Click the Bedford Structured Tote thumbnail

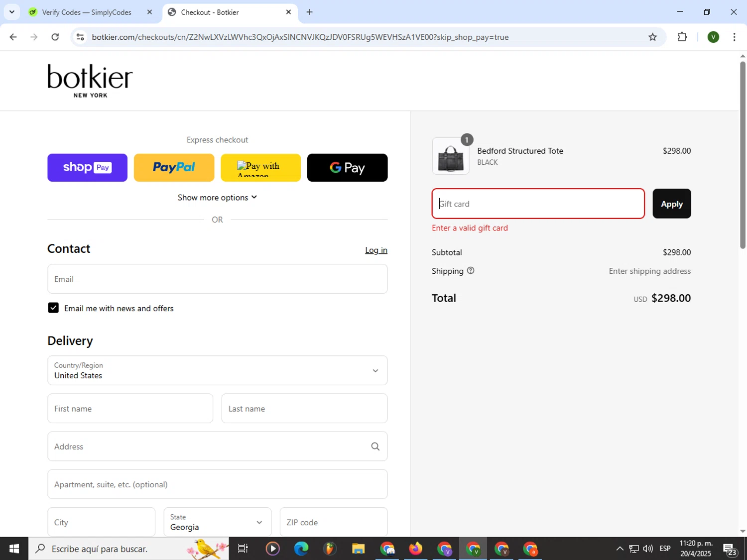tap(451, 156)
